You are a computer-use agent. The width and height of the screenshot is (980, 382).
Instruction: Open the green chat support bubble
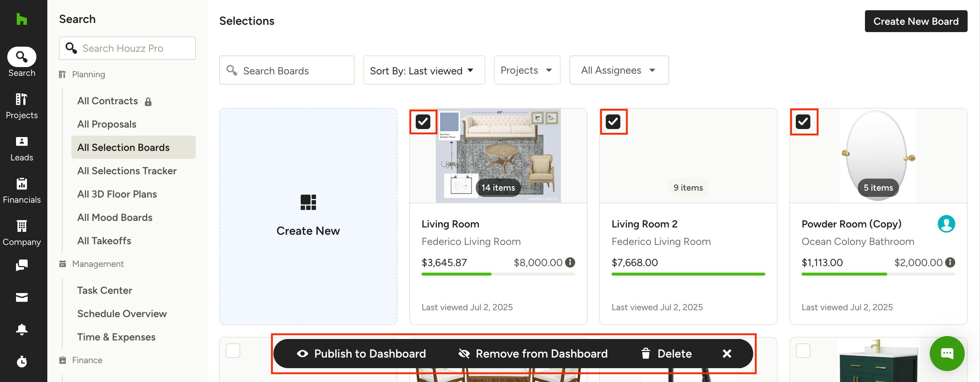pos(946,353)
